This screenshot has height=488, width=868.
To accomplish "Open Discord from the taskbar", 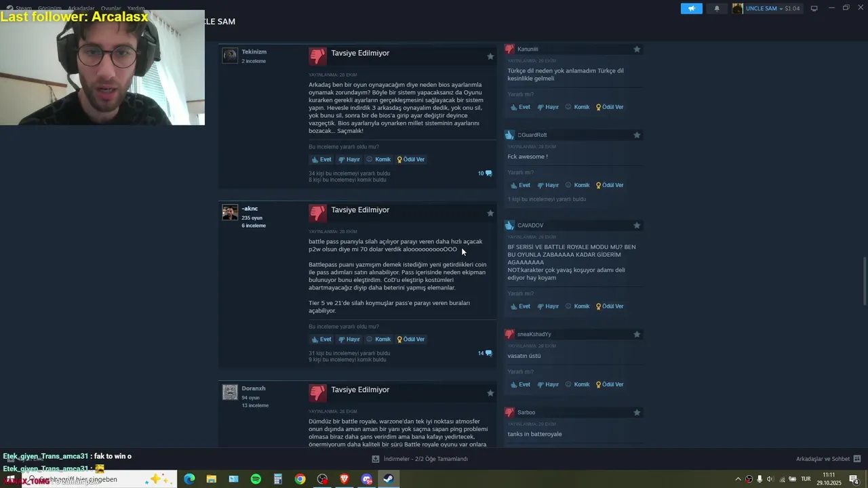I will point(367,479).
